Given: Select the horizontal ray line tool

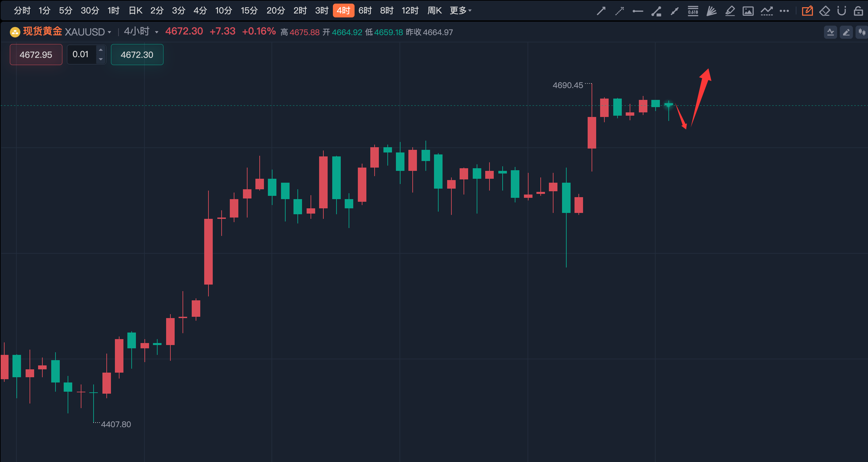Looking at the screenshot, I should coord(638,11).
